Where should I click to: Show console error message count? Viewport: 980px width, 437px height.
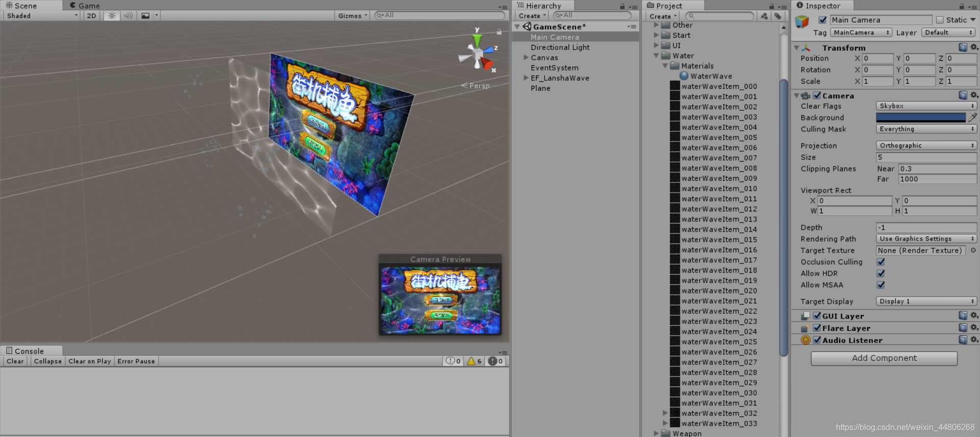[495, 361]
